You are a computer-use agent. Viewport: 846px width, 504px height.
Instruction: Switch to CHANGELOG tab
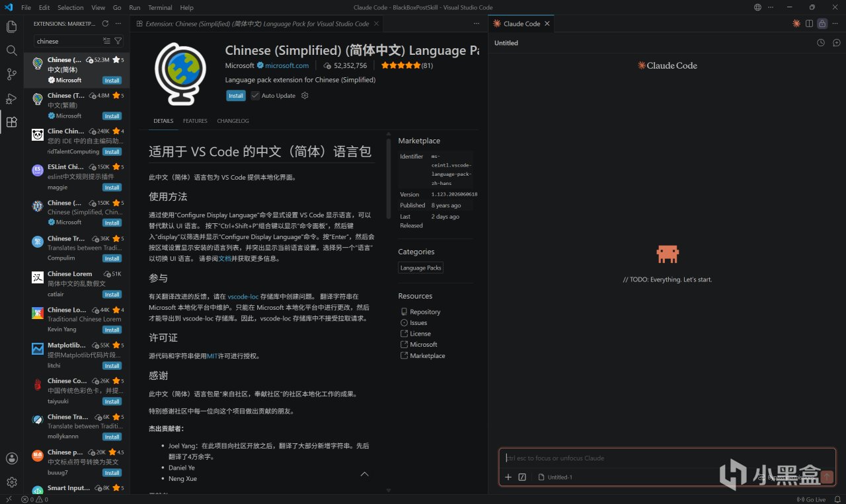pyautogui.click(x=233, y=121)
